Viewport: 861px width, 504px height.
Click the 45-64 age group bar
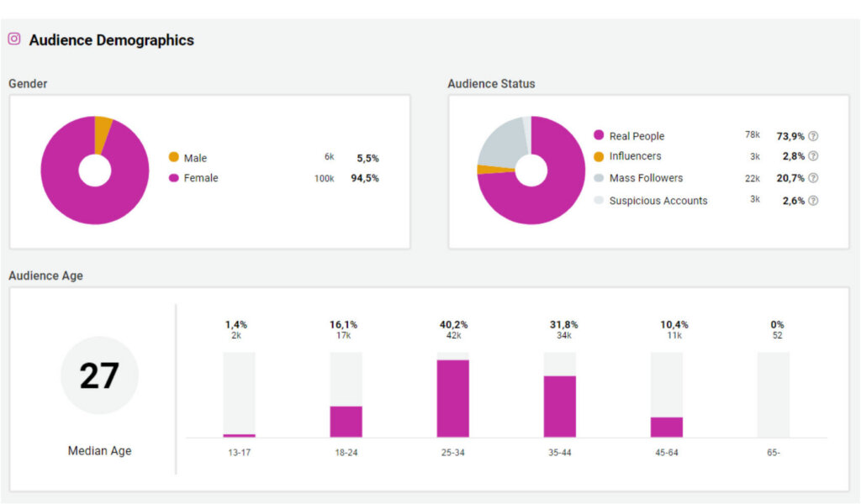pyautogui.click(x=666, y=427)
